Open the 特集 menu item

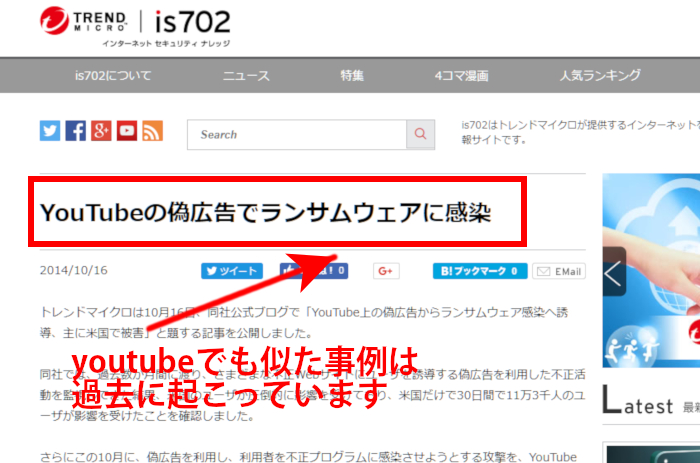pos(352,75)
